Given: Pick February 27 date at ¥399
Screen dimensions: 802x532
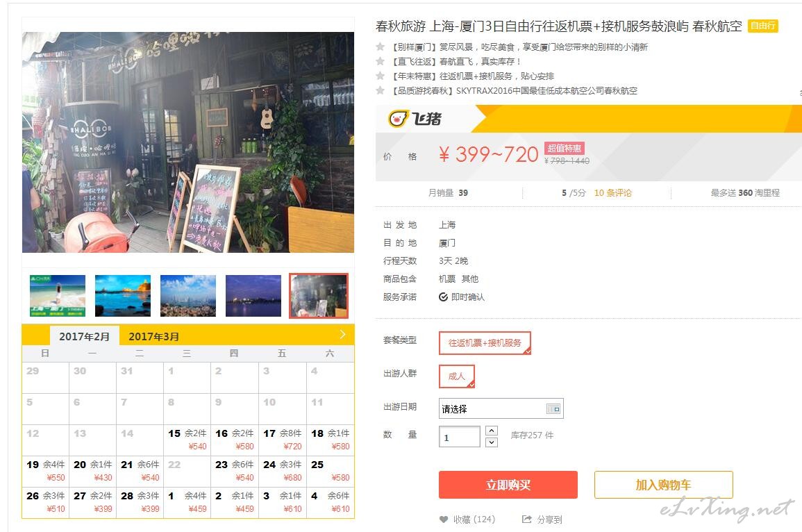Looking at the screenshot, I should click(92, 502).
